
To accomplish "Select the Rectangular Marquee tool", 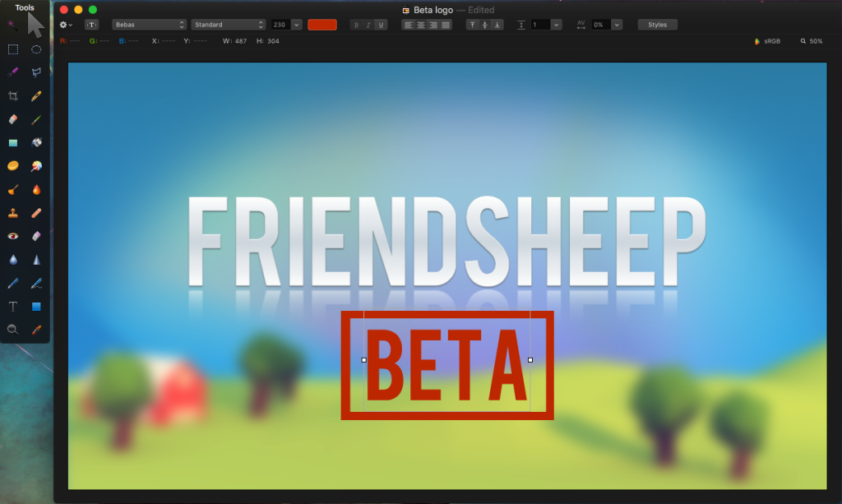I will coord(13,49).
